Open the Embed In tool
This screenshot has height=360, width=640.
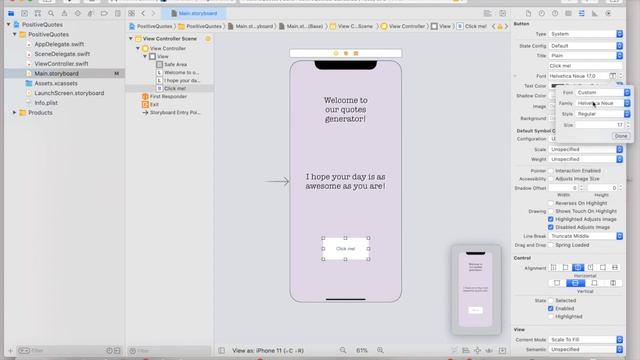pyautogui.click(x=502, y=350)
